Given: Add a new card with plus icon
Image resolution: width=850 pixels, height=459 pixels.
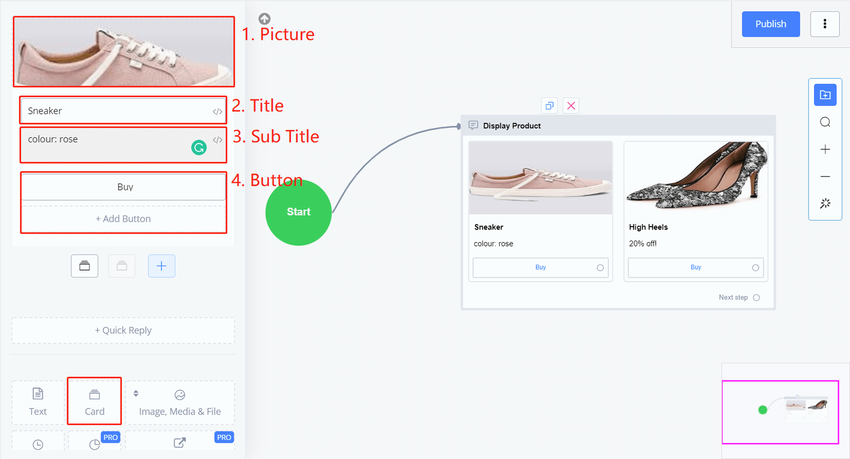Looking at the screenshot, I should 162,266.
